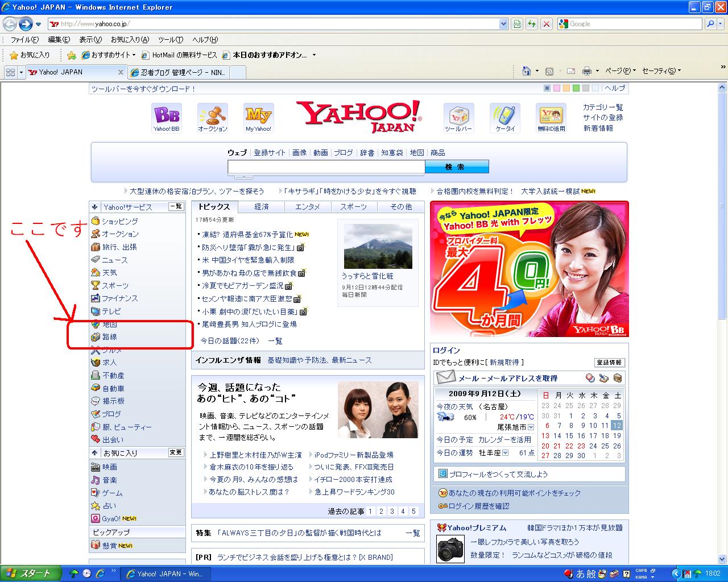
Task: Open the zodiac sign dropdown next to 牡羊座
Action: pos(505,453)
